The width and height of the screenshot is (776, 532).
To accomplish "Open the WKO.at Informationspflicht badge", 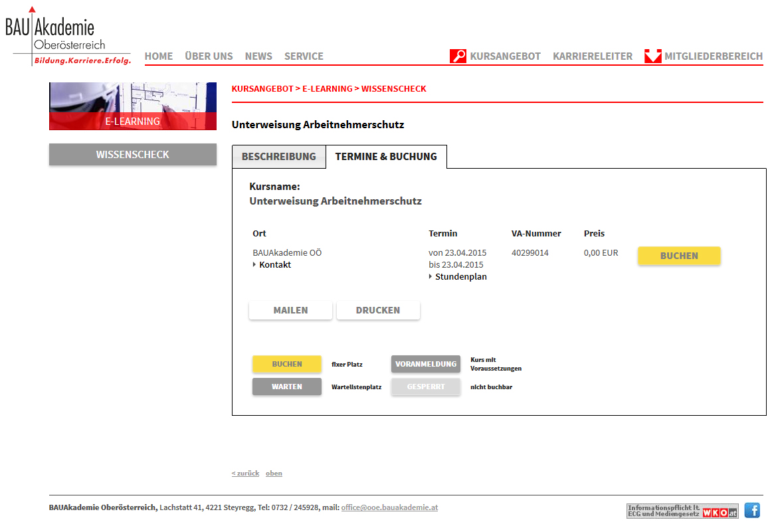I will 682,510.
